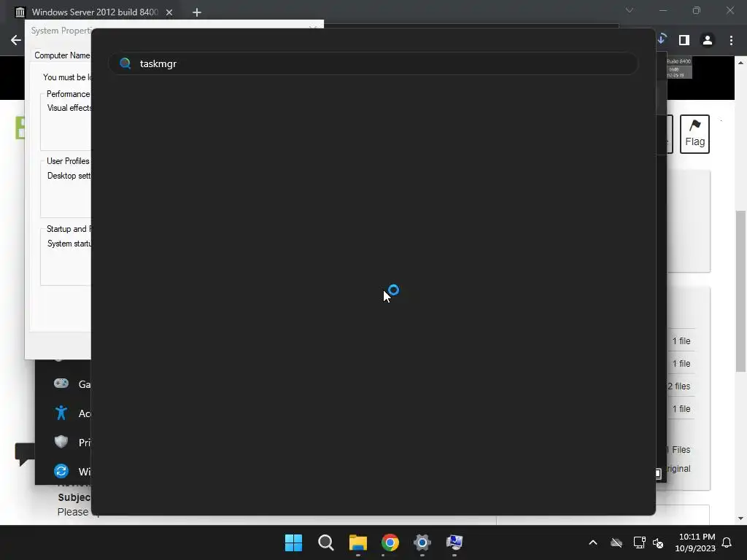Viewport: 747px width, 560px height.
Task: Click the search box containing taskmgr
Action: coord(373,63)
